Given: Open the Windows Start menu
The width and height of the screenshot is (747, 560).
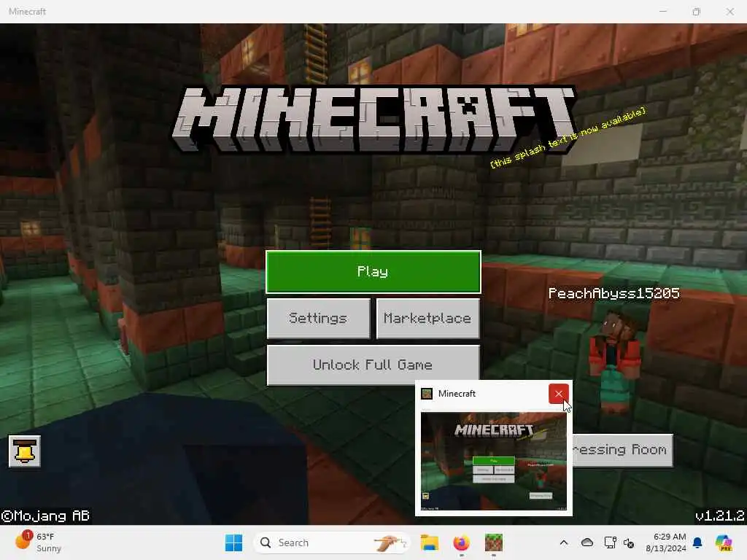Looking at the screenshot, I should (x=233, y=542).
